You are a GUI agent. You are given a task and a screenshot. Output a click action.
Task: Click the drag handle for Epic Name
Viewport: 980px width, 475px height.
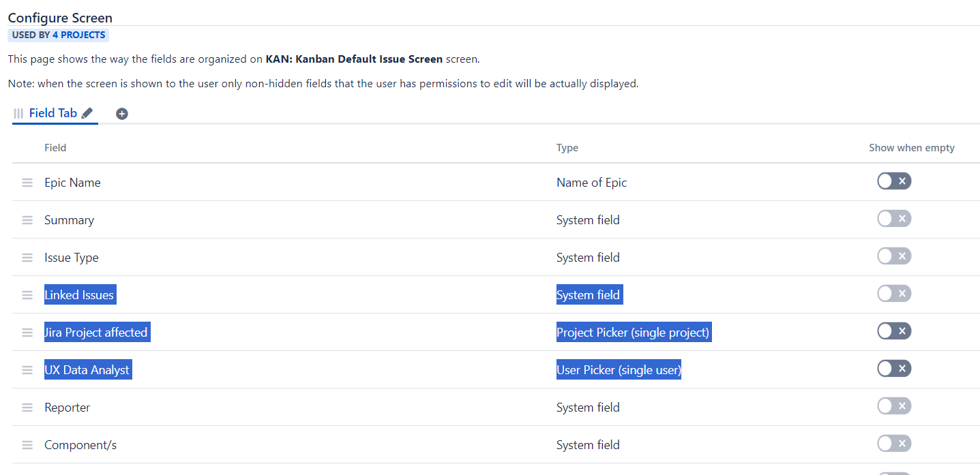27,183
